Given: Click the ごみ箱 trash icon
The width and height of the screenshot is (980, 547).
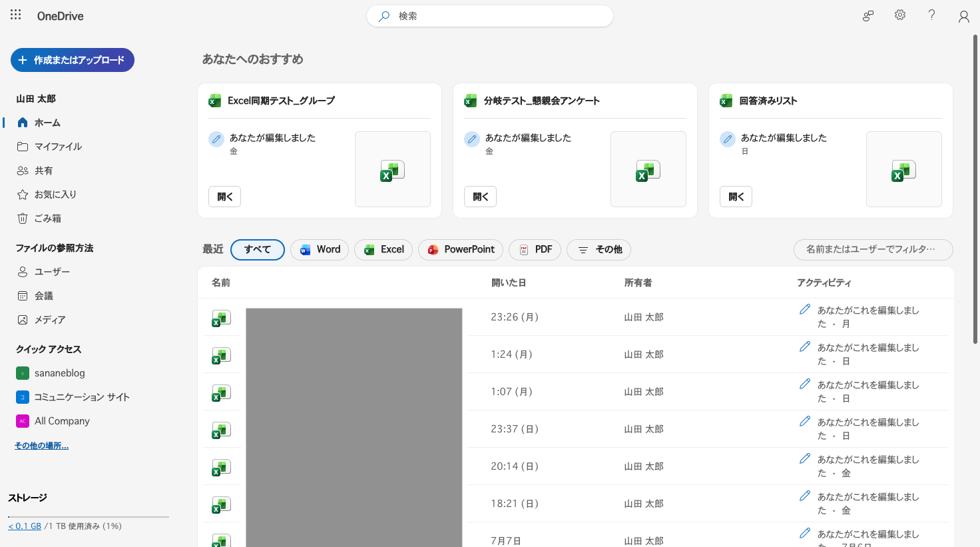Looking at the screenshot, I should tap(23, 219).
